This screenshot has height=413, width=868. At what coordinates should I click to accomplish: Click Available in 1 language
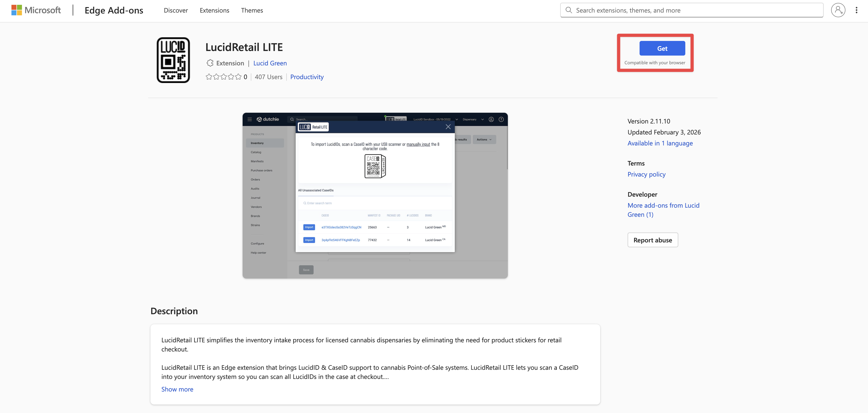click(660, 143)
